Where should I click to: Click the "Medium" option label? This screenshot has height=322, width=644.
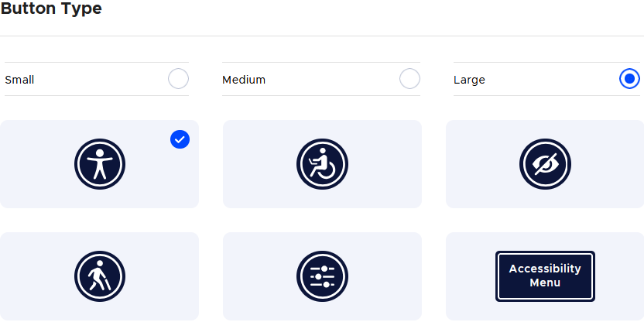pos(244,80)
